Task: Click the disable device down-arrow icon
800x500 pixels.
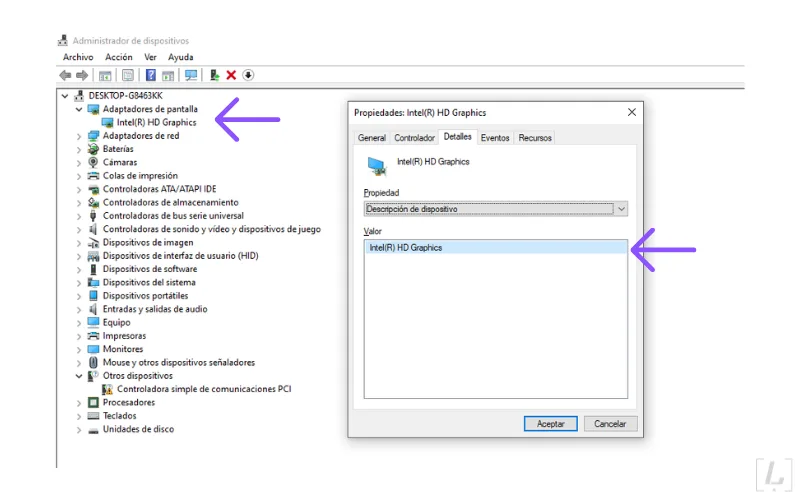Action: coord(248,75)
